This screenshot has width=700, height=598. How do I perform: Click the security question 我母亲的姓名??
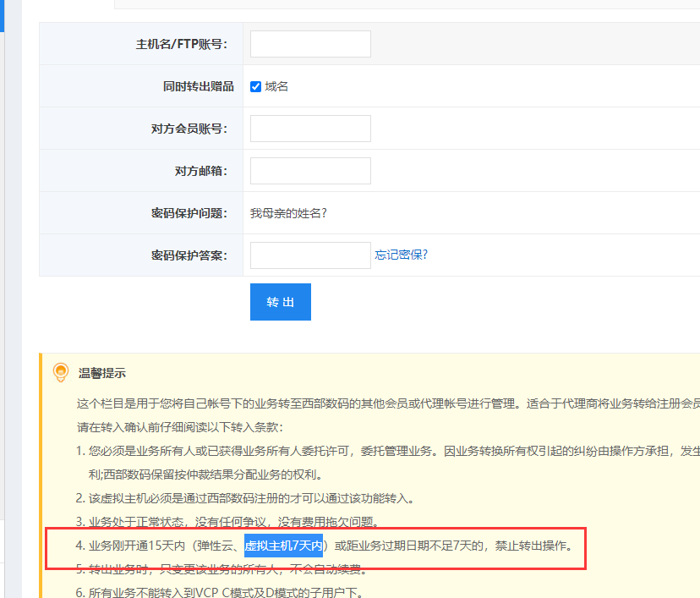point(288,213)
